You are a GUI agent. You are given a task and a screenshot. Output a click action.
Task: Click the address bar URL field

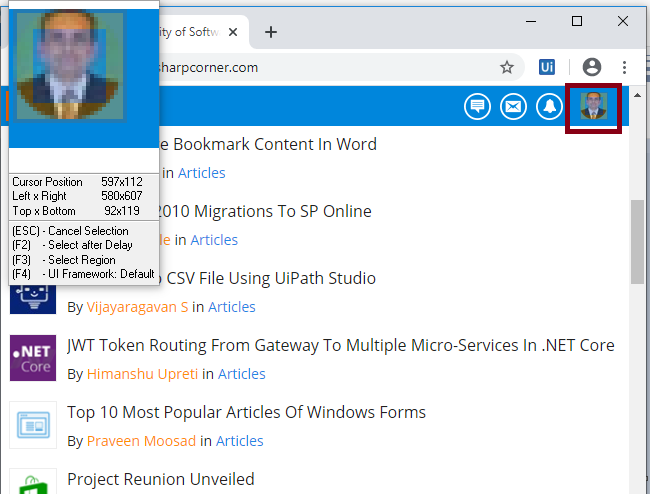tap(320, 67)
